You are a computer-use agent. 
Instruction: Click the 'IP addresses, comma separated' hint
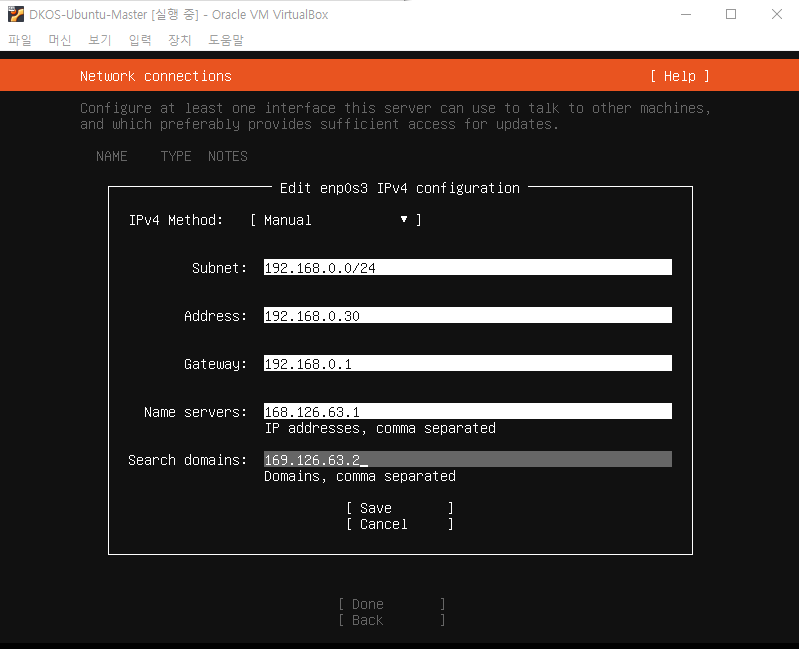[x=380, y=428]
